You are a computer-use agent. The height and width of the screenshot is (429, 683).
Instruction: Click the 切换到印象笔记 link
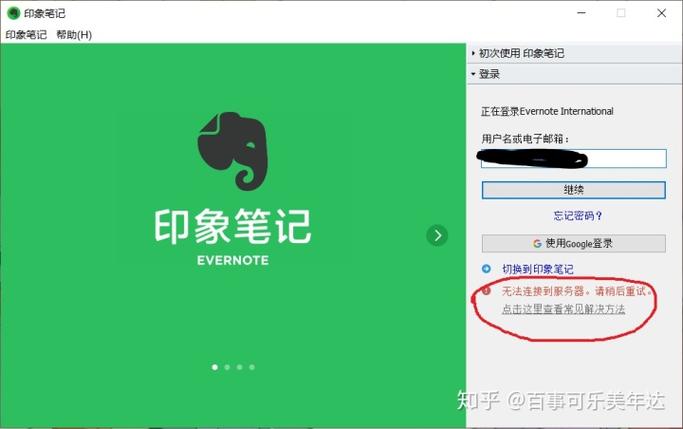(538, 269)
